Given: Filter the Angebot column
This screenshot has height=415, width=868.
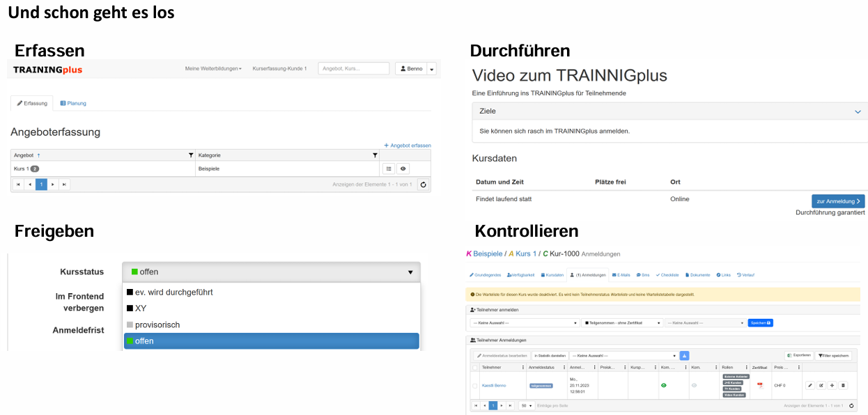Looking at the screenshot, I should pyautogui.click(x=191, y=155).
